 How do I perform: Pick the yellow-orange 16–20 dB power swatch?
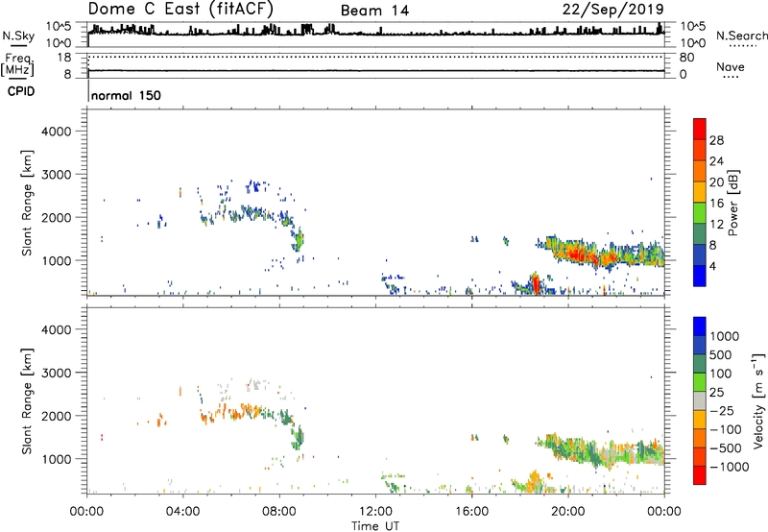(x=700, y=191)
